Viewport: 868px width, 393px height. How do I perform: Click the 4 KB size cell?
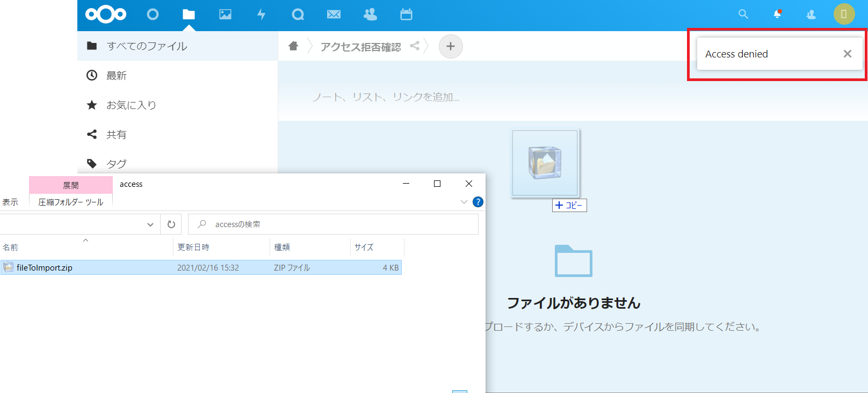click(x=390, y=267)
